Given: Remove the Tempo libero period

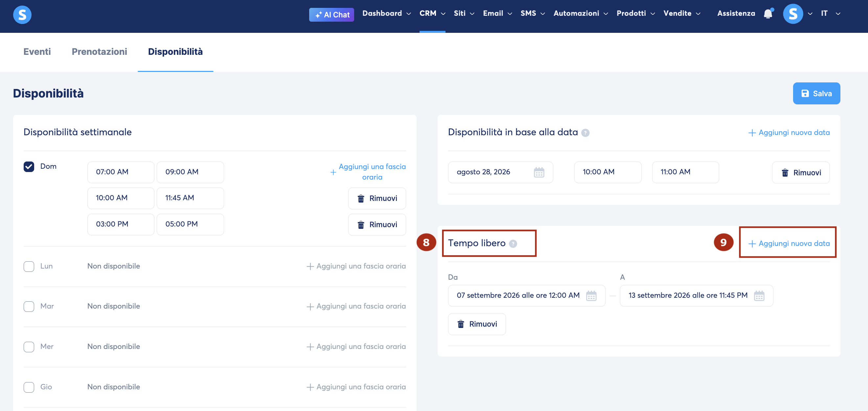Looking at the screenshot, I should pyautogui.click(x=477, y=324).
